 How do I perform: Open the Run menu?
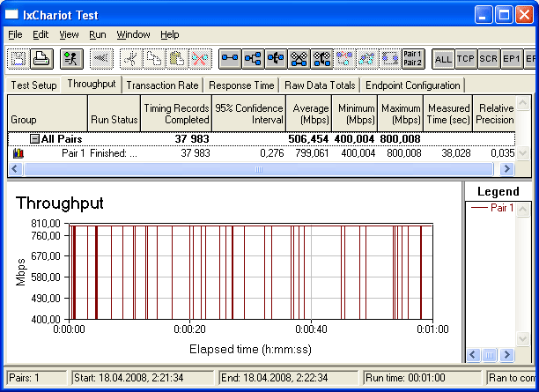98,34
